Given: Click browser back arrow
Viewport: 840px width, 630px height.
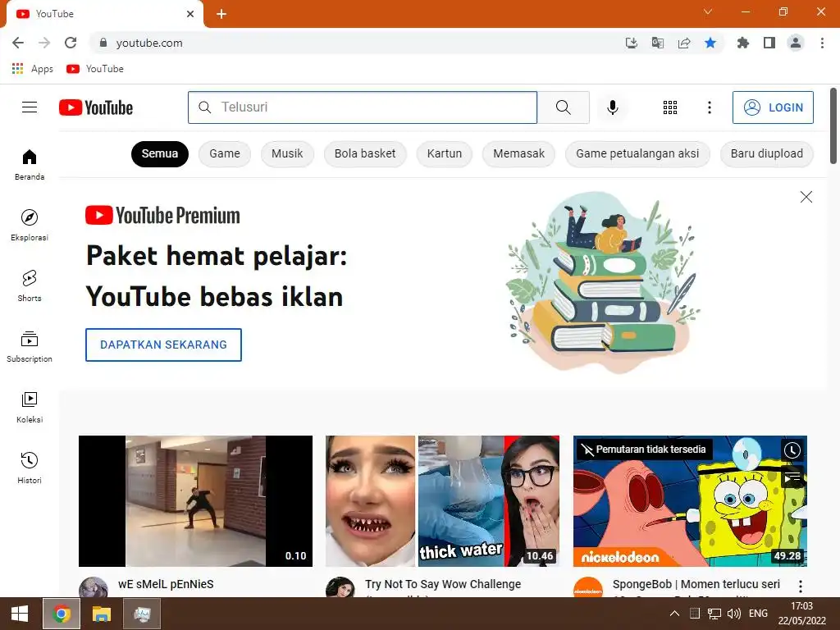Looking at the screenshot, I should [18, 43].
